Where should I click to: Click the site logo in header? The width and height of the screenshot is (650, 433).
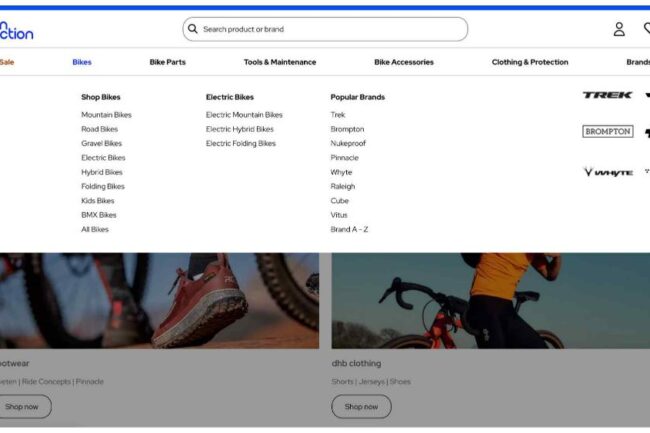[x=16, y=29]
